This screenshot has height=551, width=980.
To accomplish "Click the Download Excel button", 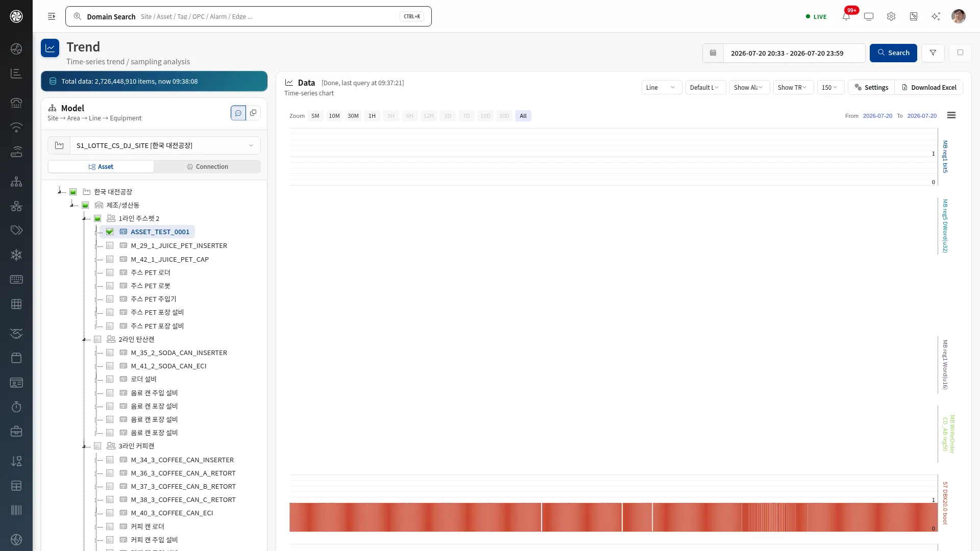I will pos(929,87).
